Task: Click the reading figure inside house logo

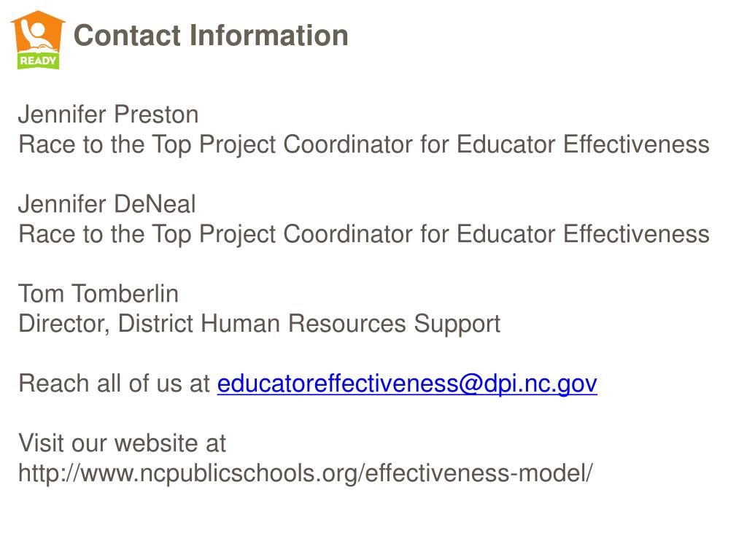Action: click(x=36, y=36)
